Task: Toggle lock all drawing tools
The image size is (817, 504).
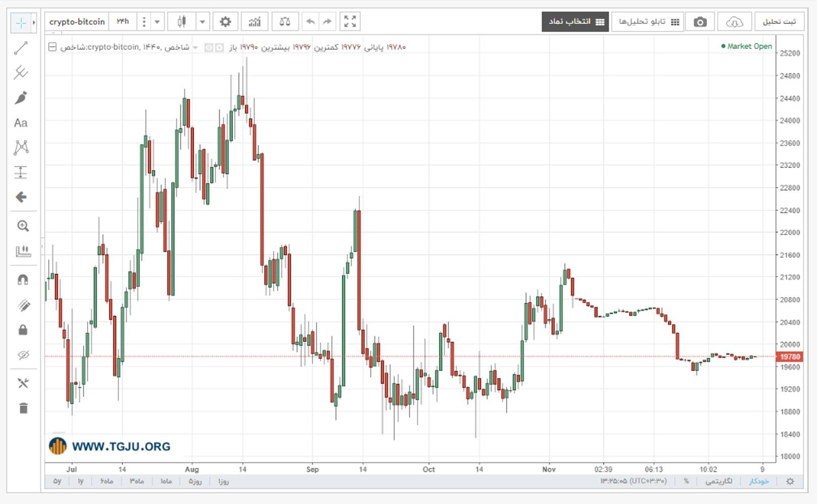Action: click(x=23, y=330)
